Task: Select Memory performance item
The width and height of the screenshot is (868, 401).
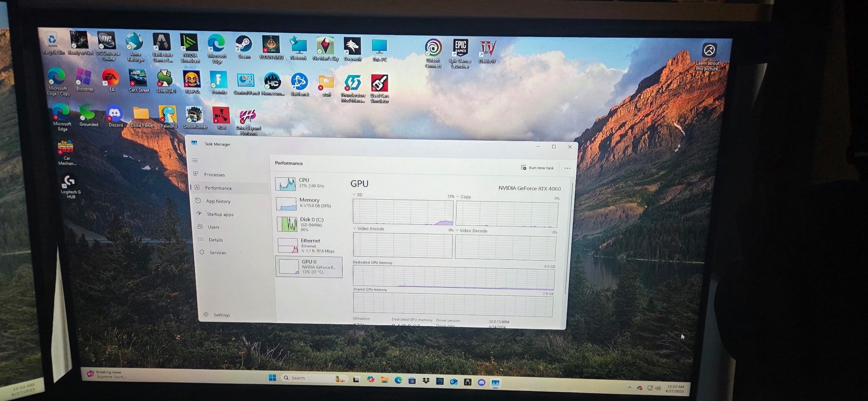Action: (309, 203)
